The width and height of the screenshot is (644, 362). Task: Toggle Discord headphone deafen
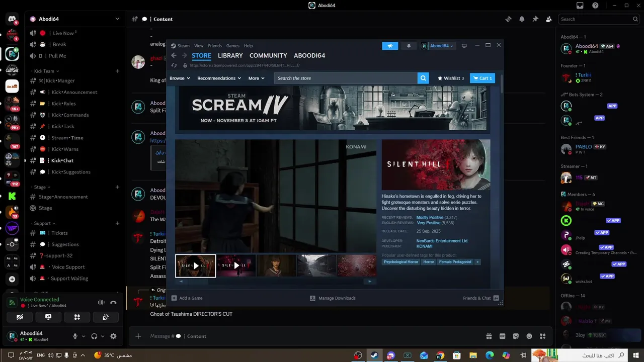click(x=94, y=336)
